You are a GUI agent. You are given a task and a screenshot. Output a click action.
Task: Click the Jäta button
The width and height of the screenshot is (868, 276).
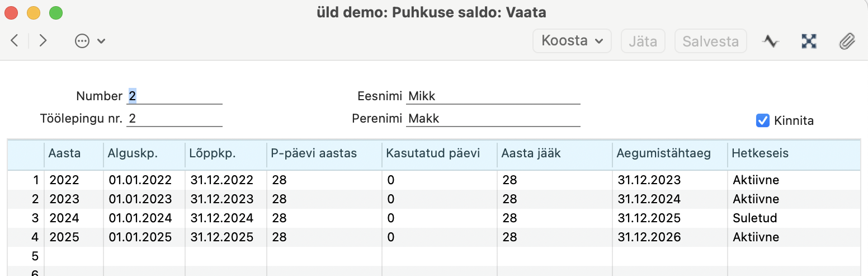click(643, 41)
